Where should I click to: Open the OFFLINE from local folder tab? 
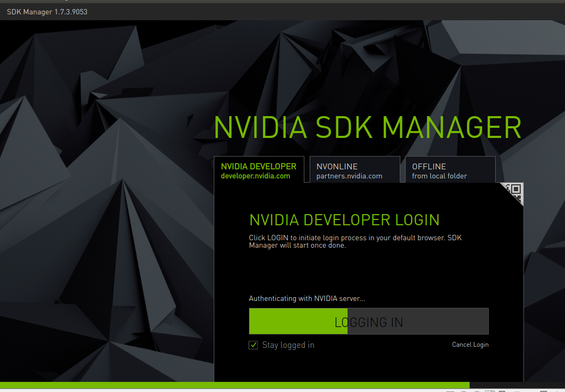point(450,169)
